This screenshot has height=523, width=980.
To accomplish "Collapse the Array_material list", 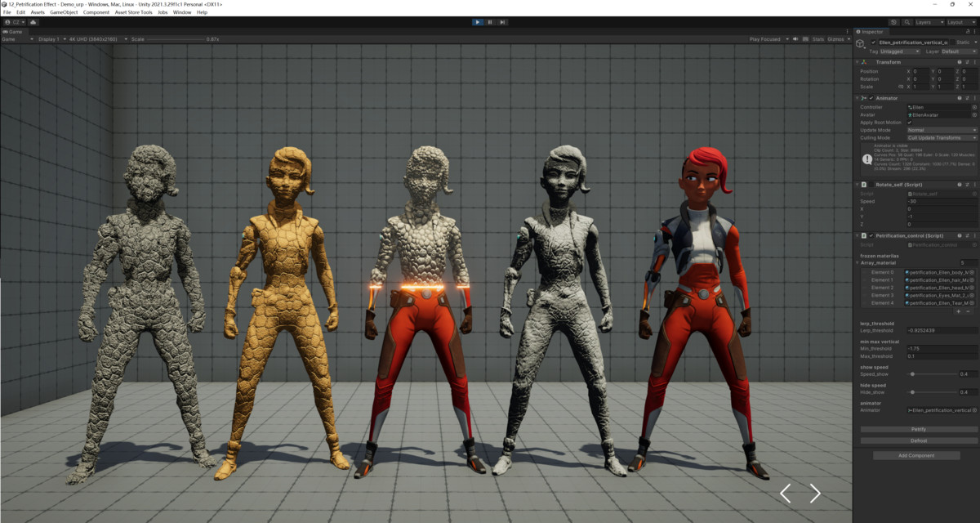I will coord(857,263).
